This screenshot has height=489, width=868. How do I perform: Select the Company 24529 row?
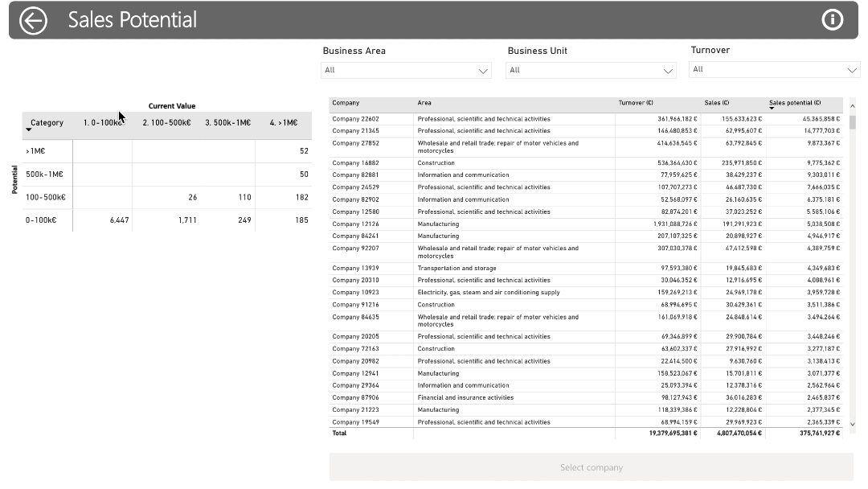586,187
